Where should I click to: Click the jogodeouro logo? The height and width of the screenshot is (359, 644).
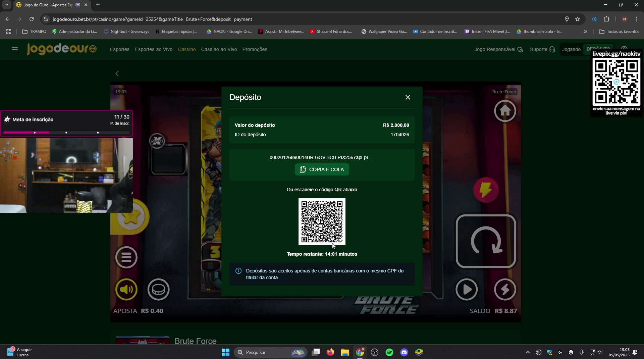tap(61, 49)
